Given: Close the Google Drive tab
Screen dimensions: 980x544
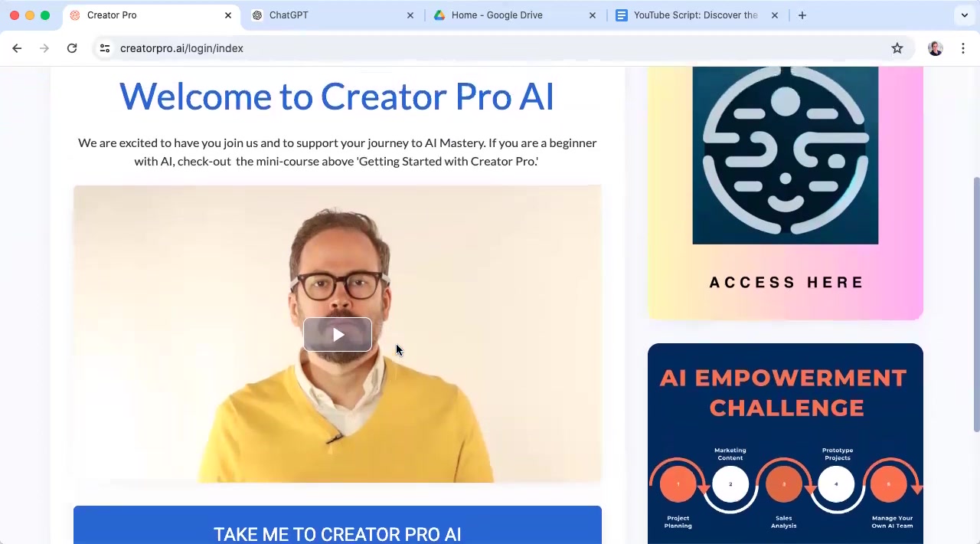Looking at the screenshot, I should (593, 15).
